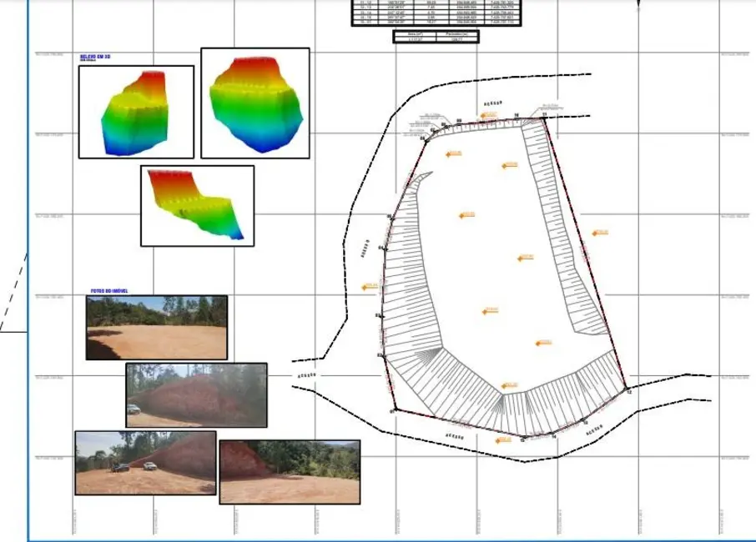Click the 'FOTOS DO IMÓVEL' heading
This screenshot has height=542, width=756.
[x=109, y=291]
